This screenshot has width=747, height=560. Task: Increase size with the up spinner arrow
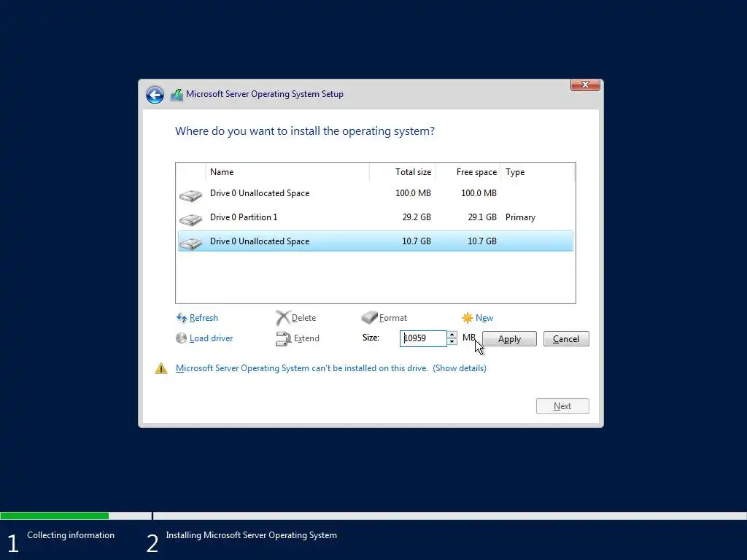click(x=452, y=335)
